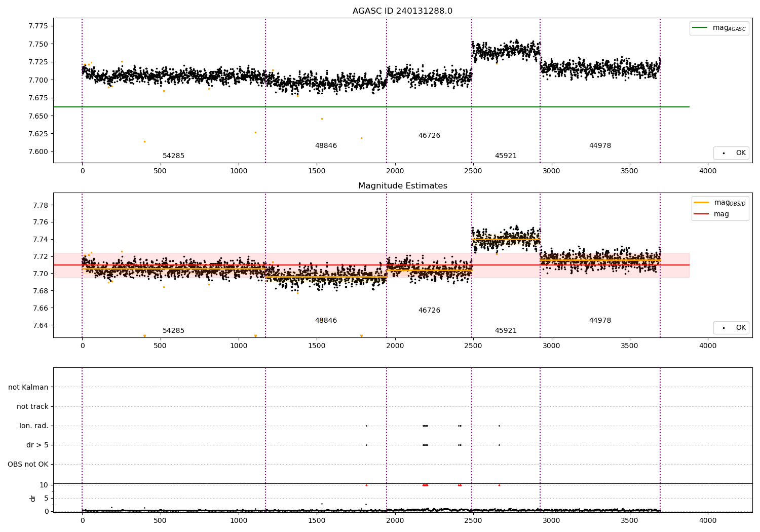Click the green mag AGASC line in top plot
This screenshot has width=760, height=532.
tap(371, 107)
